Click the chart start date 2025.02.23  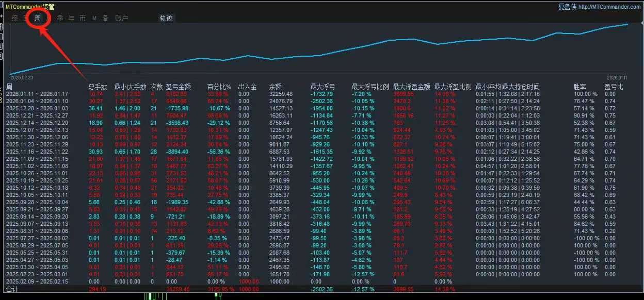pos(22,77)
